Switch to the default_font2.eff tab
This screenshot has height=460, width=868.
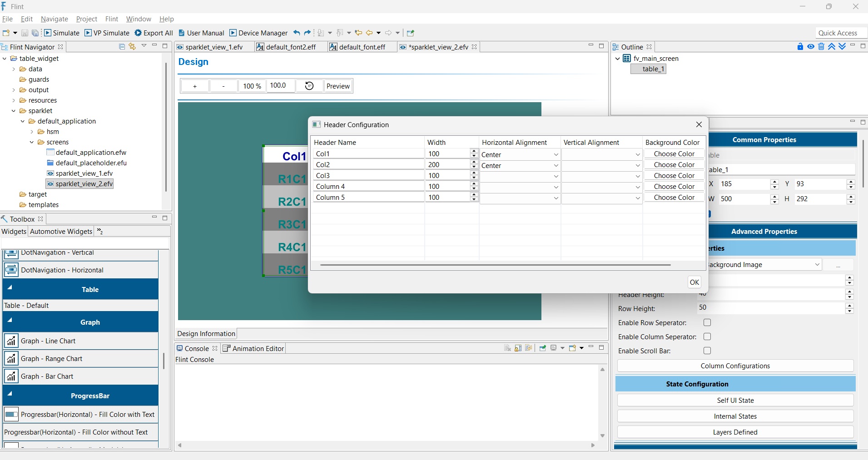pyautogui.click(x=291, y=47)
